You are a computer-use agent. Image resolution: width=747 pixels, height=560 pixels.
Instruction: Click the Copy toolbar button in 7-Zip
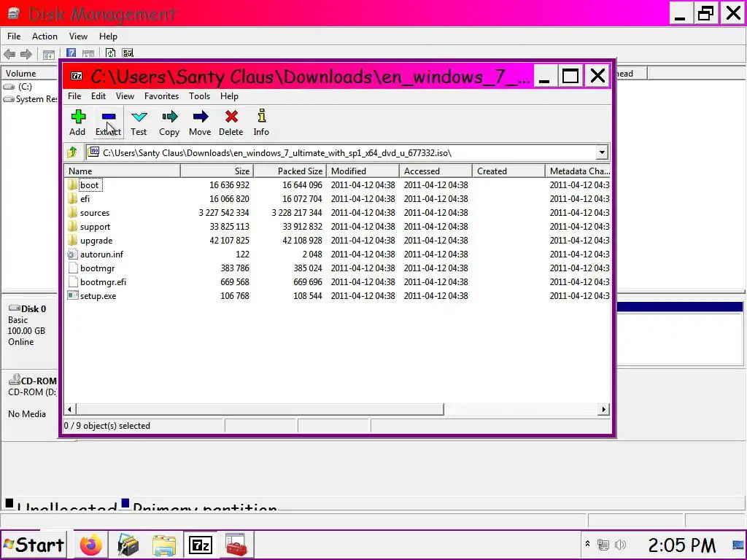tap(169, 122)
